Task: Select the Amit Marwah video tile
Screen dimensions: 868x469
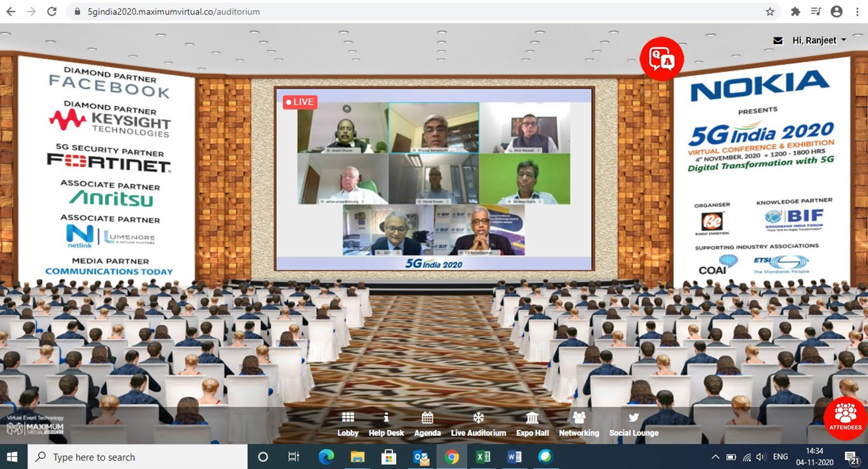Action: pos(524,127)
